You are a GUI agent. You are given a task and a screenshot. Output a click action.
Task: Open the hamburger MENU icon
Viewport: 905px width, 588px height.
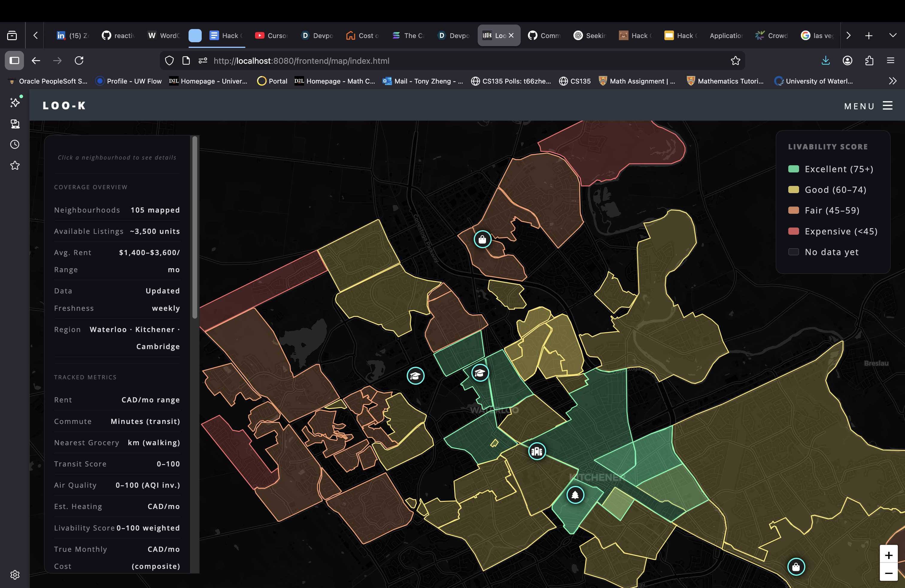coord(888,106)
